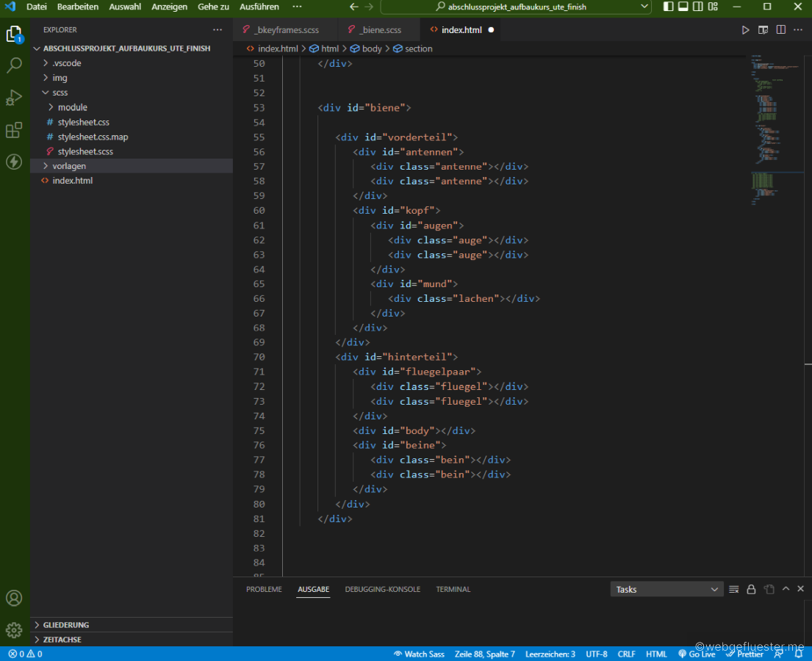Expand the img folder
The height and width of the screenshot is (661, 812).
pyautogui.click(x=60, y=78)
